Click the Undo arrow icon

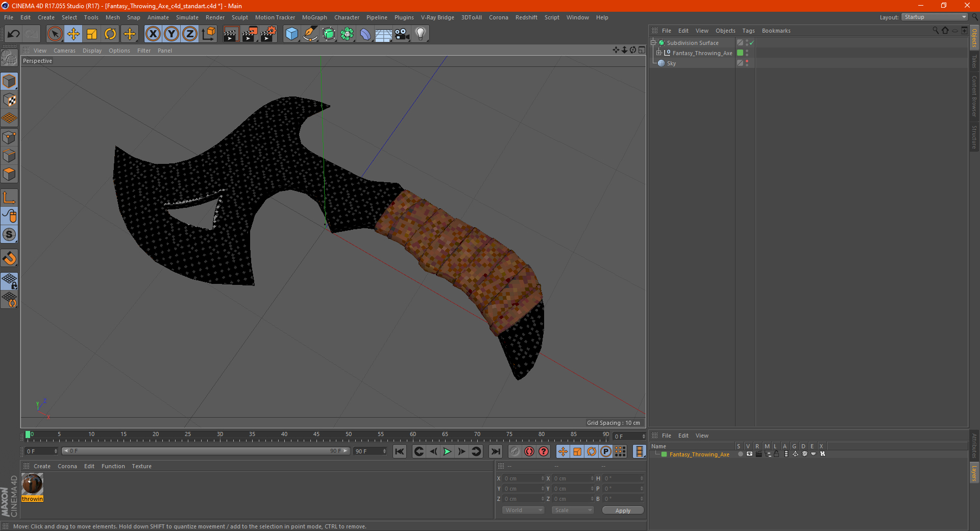click(x=14, y=34)
